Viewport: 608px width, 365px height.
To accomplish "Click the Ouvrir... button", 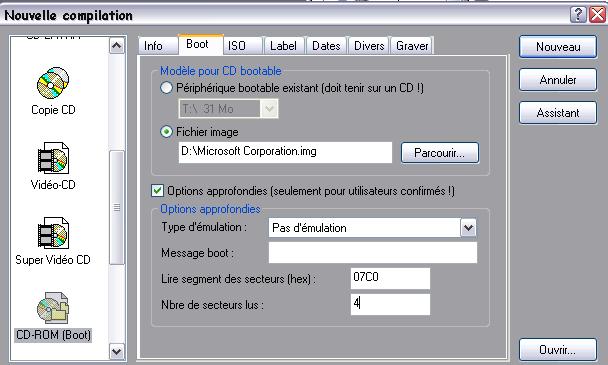I will pyautogui.click(x=558, y=350).
